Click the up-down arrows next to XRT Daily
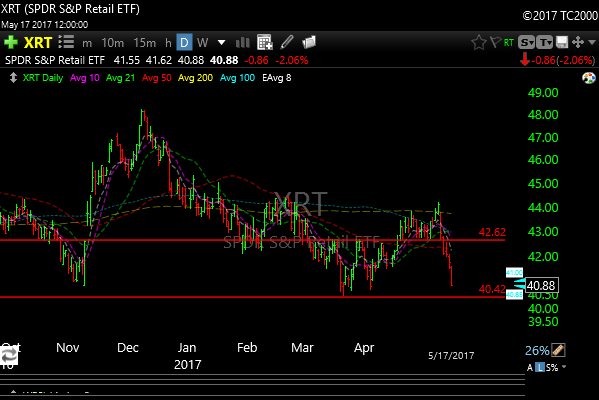This screenshot has height=400, width=599. tap(13, 78)
